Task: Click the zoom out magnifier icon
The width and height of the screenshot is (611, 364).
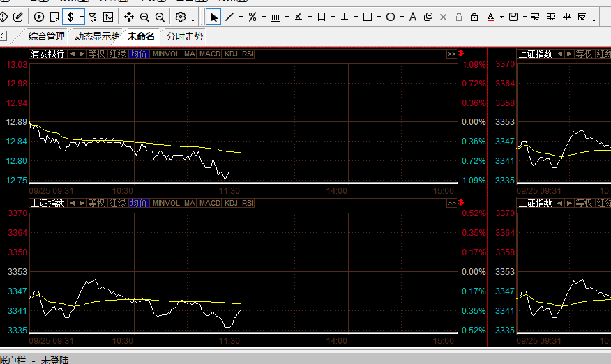Action: point(160,17)
